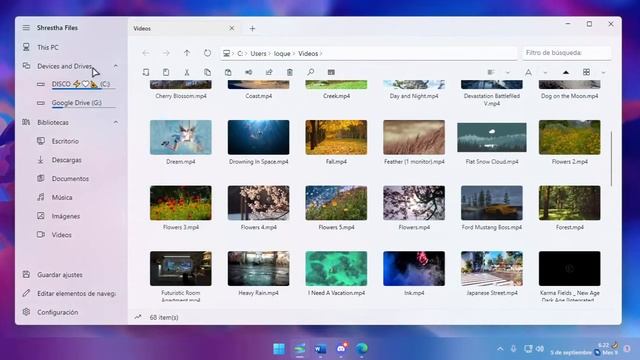This screenshot has width=640, height=360.
Task: Select Heavy Rain.mp4 thumbnail
Action: click(x=258, y=269)
